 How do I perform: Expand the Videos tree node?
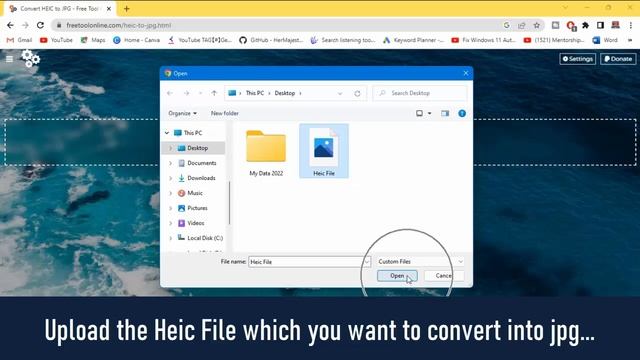pos(171,223)
